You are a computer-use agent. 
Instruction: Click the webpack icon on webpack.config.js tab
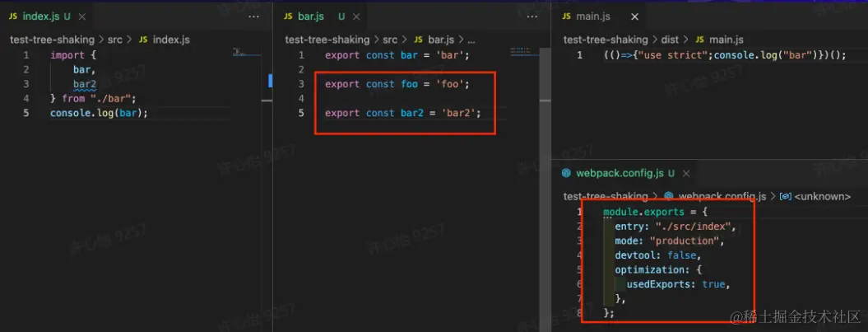click(x=566, y=173)
